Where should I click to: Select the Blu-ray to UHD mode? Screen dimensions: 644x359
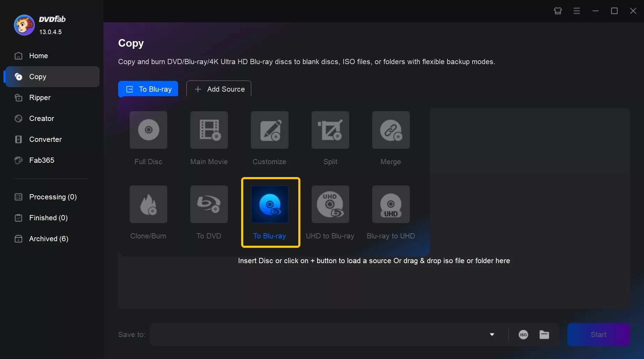[x=390, y=212]
